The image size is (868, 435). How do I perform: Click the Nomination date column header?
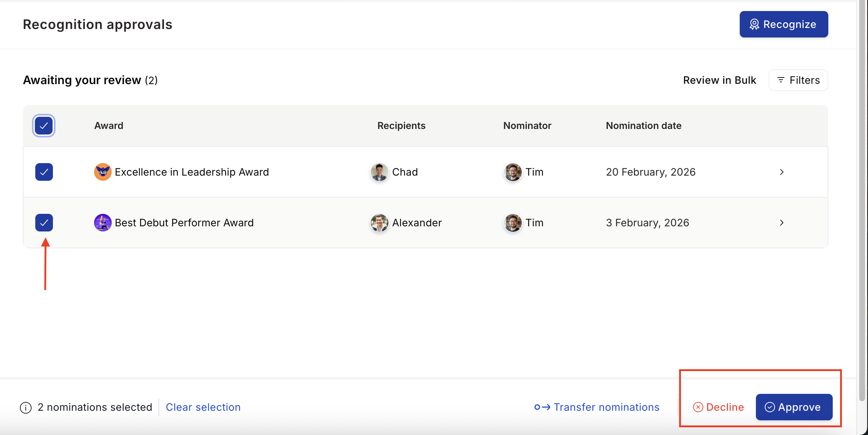click(x=643, y=126)
